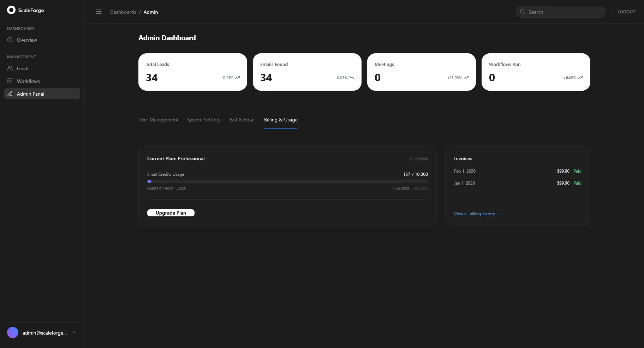Screen dimensions: 644x348
Task: Click the +6.08% change value
Action: click(x=570, y=78)
